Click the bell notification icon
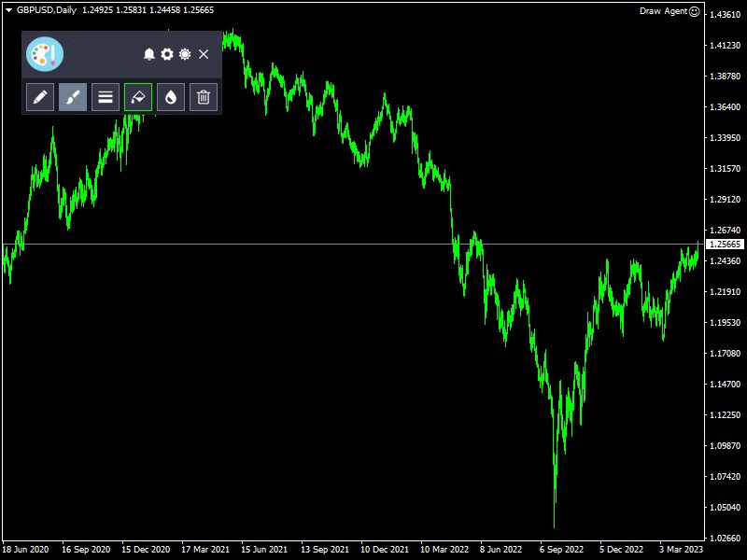The image size is (747, 560). [x=149, y=54]
